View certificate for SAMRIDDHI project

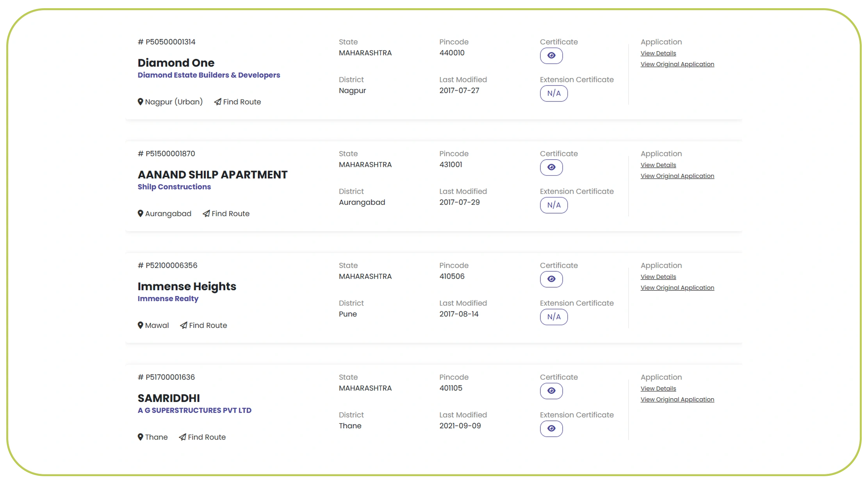pos(551,391)
